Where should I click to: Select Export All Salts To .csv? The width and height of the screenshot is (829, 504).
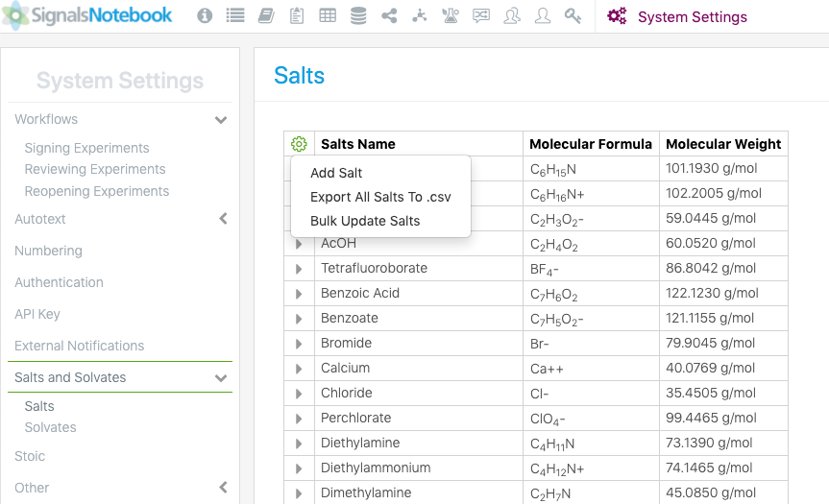coord(380,197)
